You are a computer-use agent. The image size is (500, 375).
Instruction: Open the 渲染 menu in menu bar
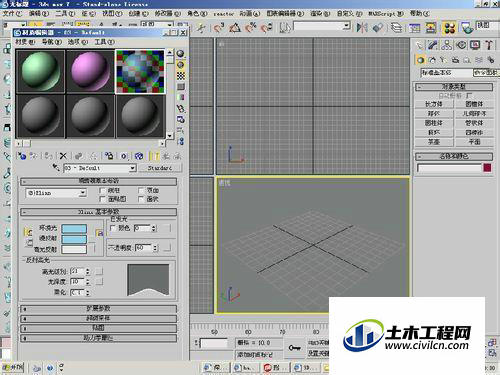pyautogui.click(x=320, y=13)
